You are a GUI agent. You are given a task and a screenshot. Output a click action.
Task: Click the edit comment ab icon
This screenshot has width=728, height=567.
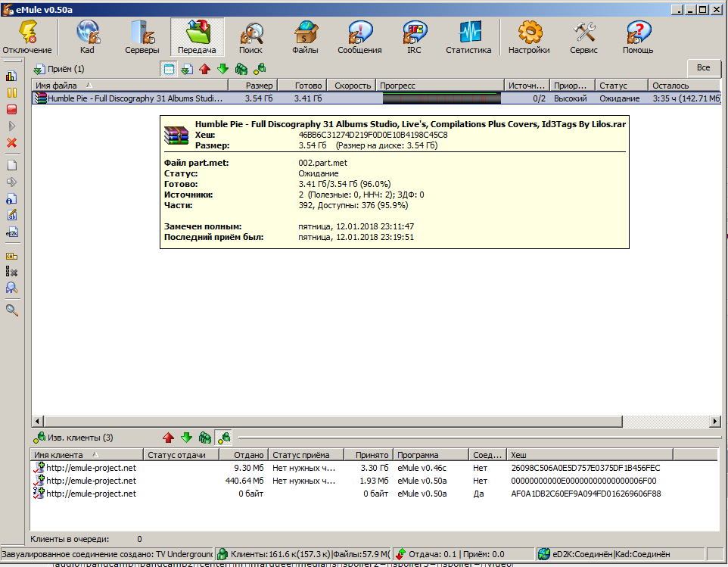tap(11, 216)
